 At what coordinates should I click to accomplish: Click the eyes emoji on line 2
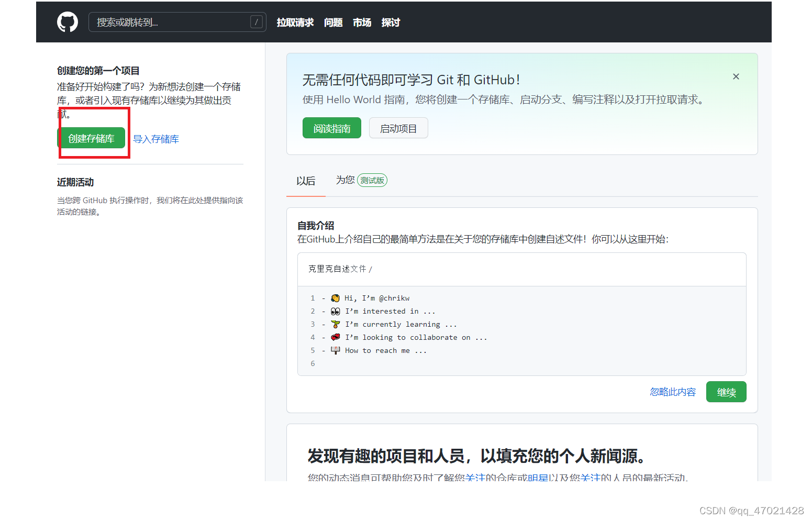335,311
